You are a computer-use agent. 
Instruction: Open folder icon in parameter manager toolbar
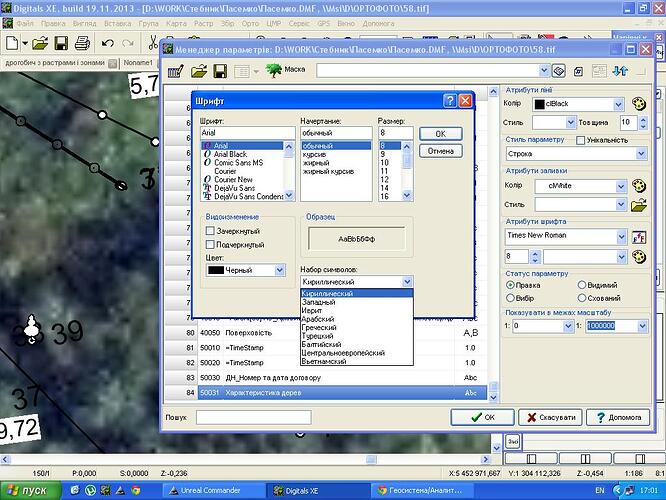tap(199, 71)
